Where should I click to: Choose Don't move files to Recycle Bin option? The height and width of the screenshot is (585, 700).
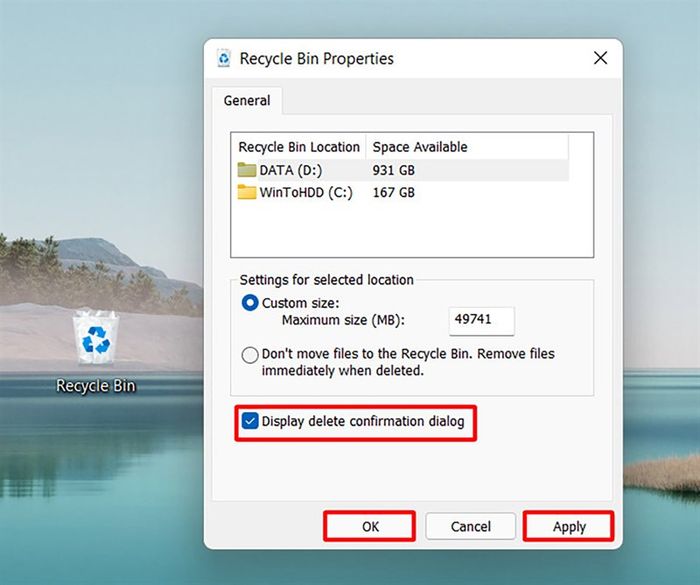coord(250,355)
